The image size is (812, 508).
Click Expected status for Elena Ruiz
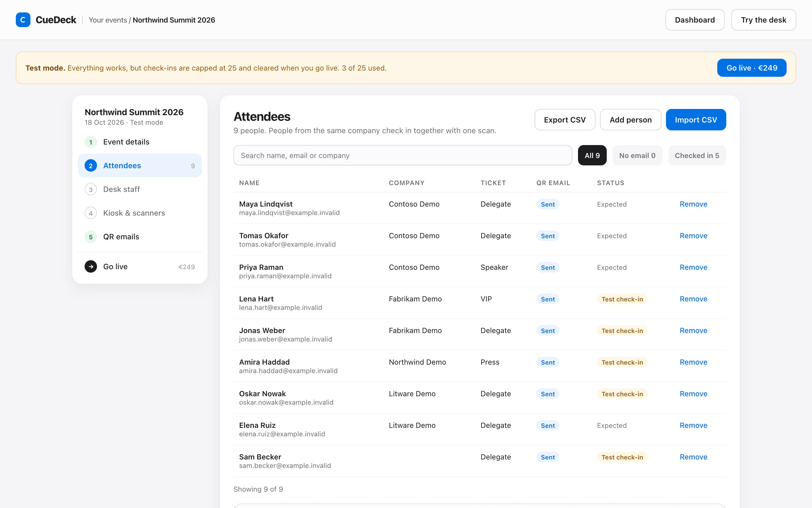click(612, 425)
